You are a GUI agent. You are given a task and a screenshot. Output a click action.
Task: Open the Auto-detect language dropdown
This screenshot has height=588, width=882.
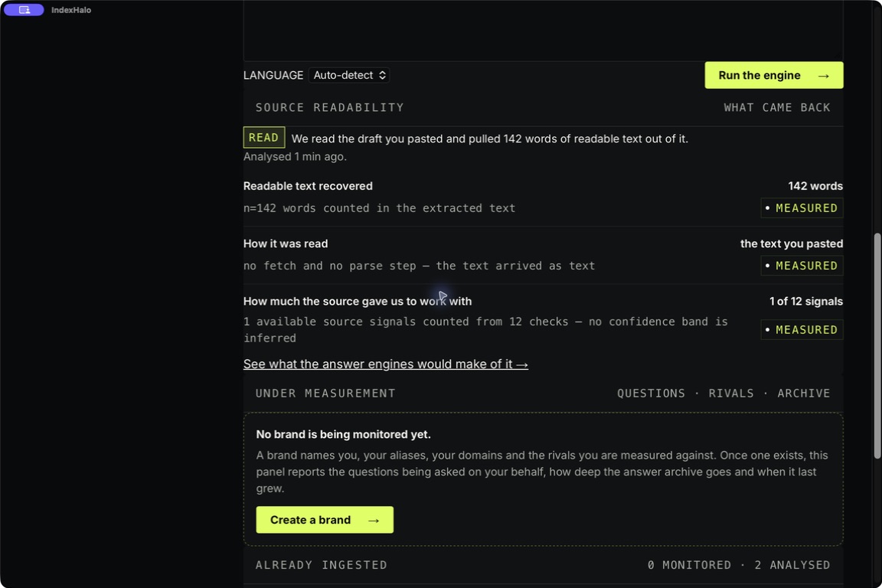click(349, 75)
